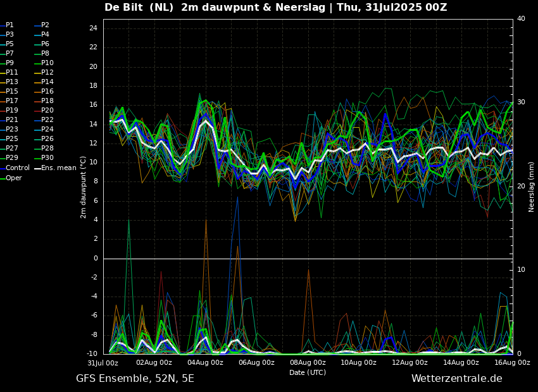
Task: Click the 08Aug 00z date label
Action: pyautogui.click(x=308, y=362)
